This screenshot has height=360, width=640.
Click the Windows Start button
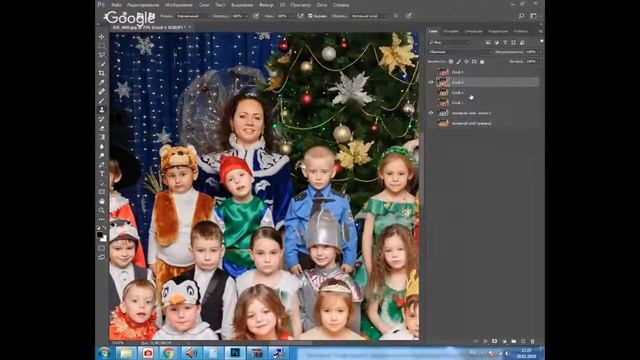pyautogui.click(x=104, y=353)
